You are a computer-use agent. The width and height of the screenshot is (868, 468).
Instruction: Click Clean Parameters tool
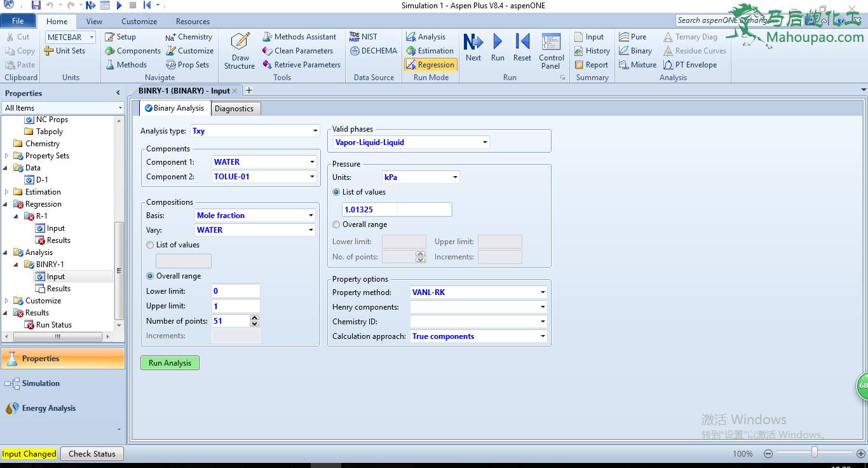[x=297, y=51]
